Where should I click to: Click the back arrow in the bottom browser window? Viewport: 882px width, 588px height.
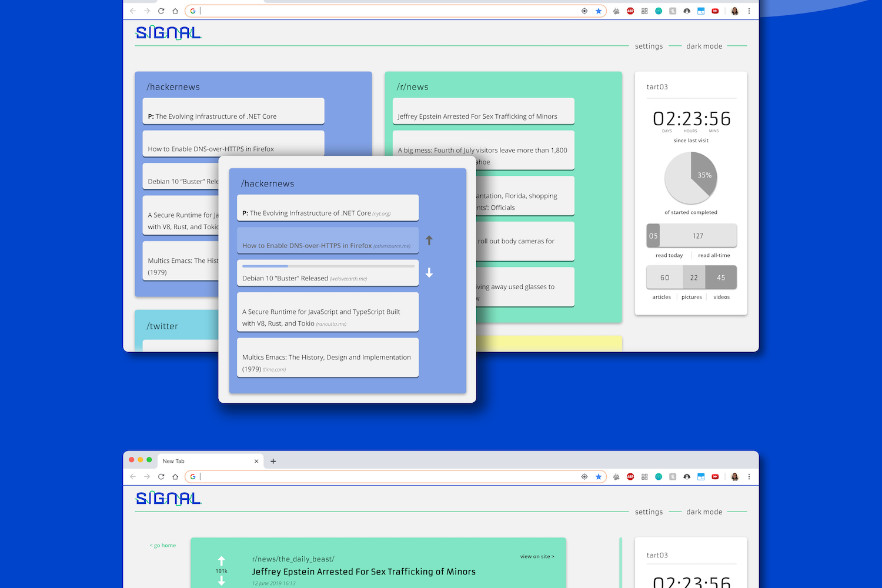[133, 477]
